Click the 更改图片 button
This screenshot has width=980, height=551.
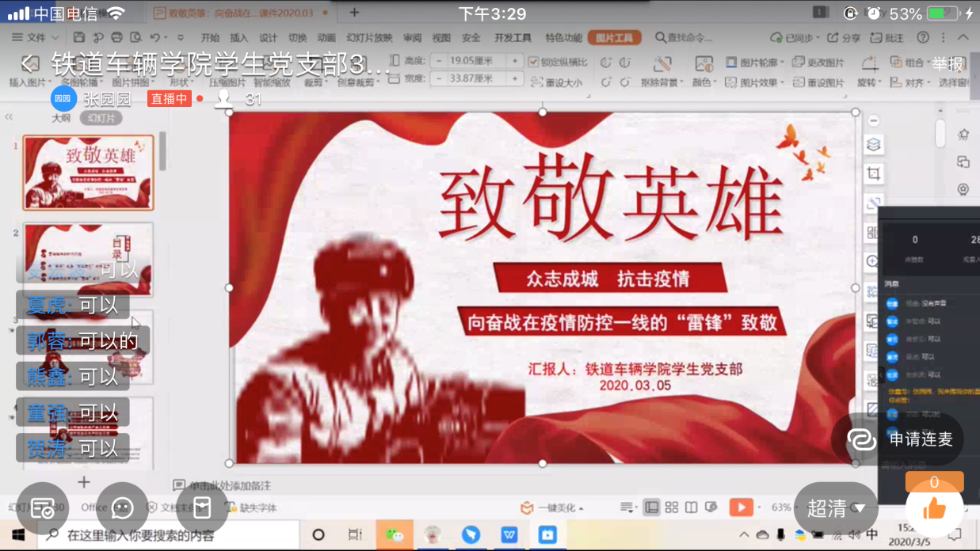click(818, 63)
